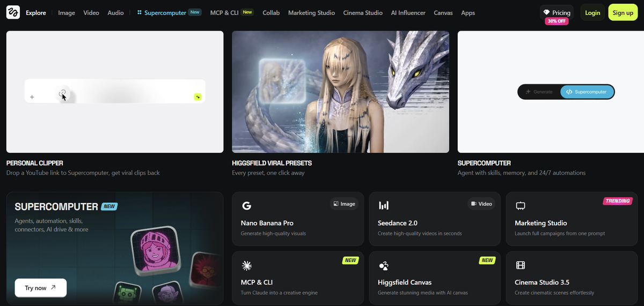Open the Audio menu

[x=115, y=12]
